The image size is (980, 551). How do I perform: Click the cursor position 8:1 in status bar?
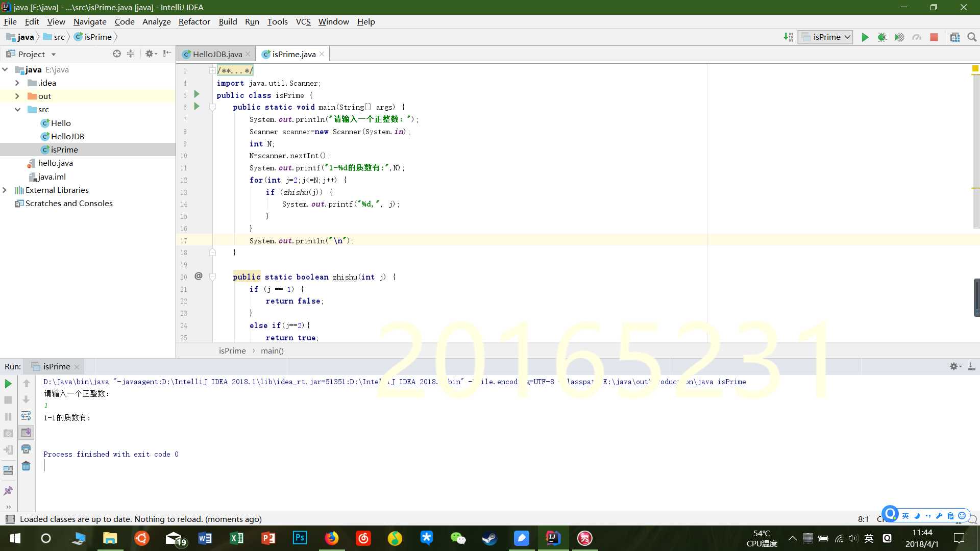863,519
